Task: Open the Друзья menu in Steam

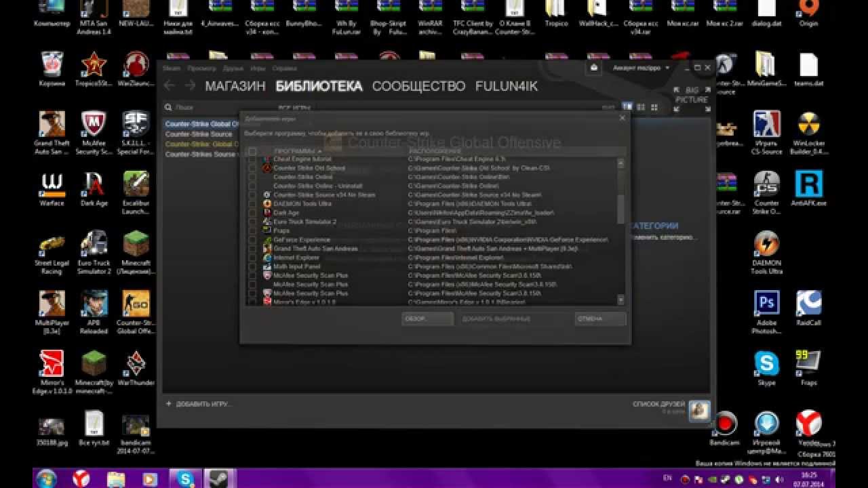Action: click(x=233, y=68)
